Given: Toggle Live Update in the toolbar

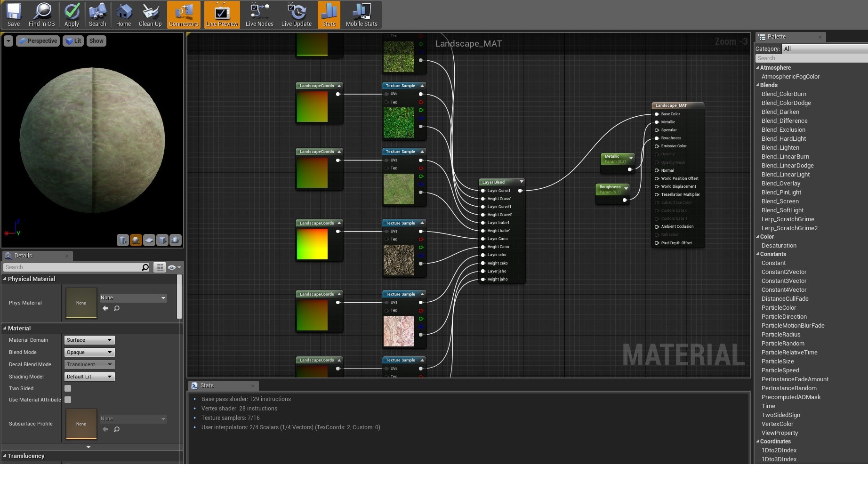Looking at the screenshot, I should [x=297, y=15].
